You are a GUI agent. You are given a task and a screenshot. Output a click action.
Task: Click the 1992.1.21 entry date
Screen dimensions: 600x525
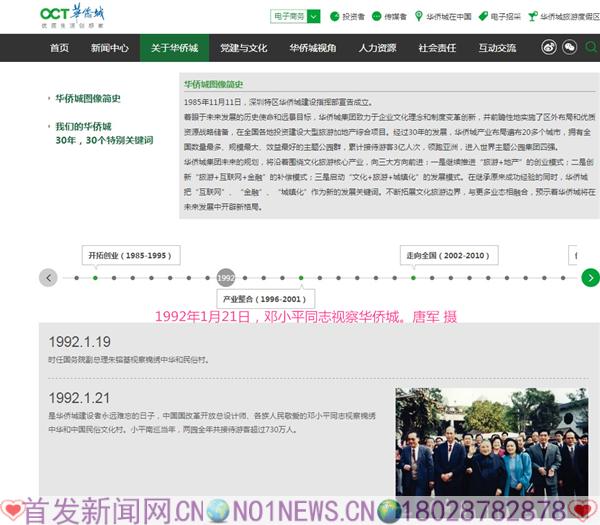pyautogui.click(x=79, y=398)
